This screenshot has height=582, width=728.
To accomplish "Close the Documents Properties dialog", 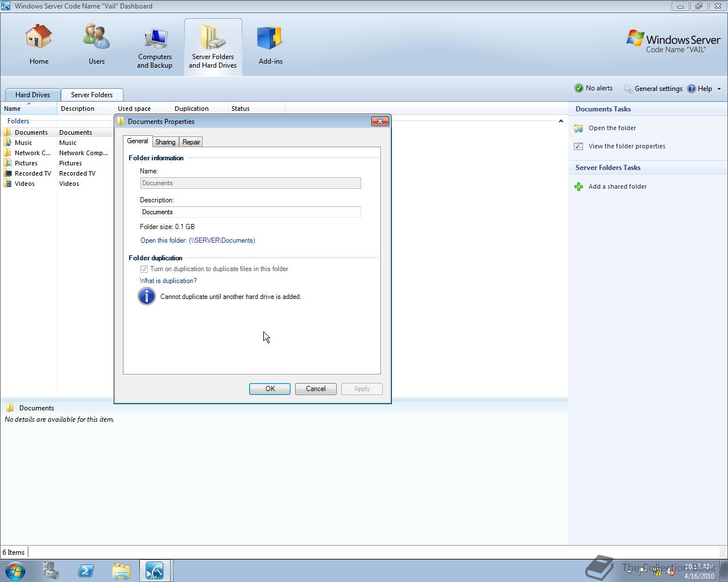I will (380, 121).
